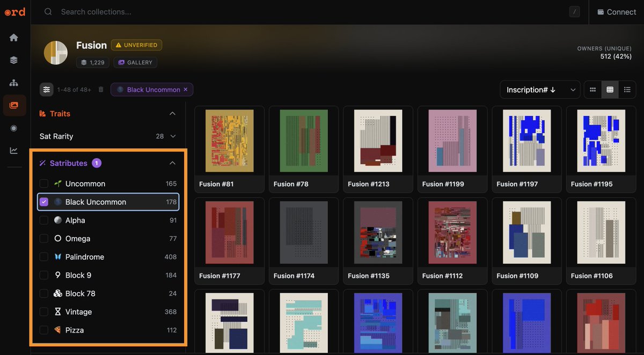Open the Inscription# sort dropdown
Image resolution: width=644 pixels, height=355 pixels.
click(540, 90)
